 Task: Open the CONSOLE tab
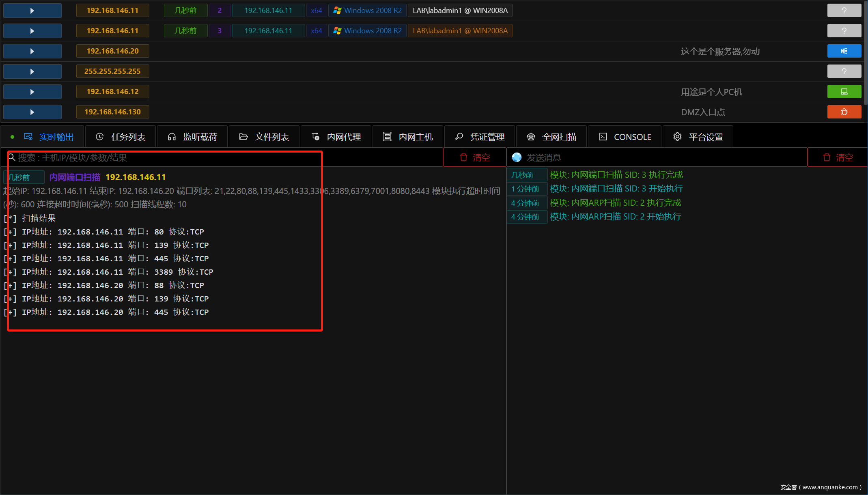(x=625, y=137)
